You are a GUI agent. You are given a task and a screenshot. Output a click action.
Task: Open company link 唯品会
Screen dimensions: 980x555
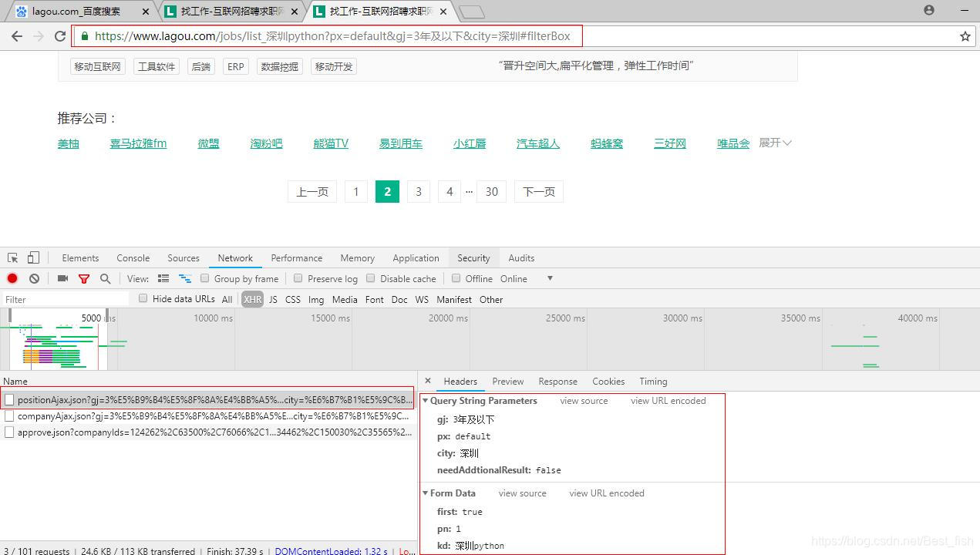733,143
